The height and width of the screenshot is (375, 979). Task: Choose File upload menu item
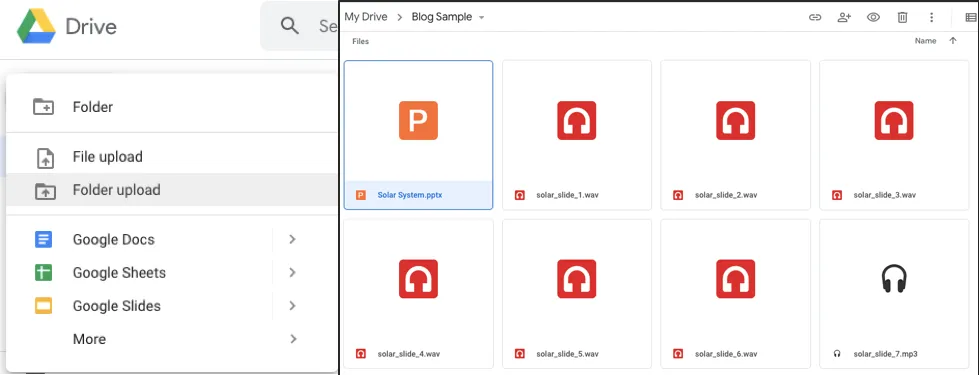172,157
